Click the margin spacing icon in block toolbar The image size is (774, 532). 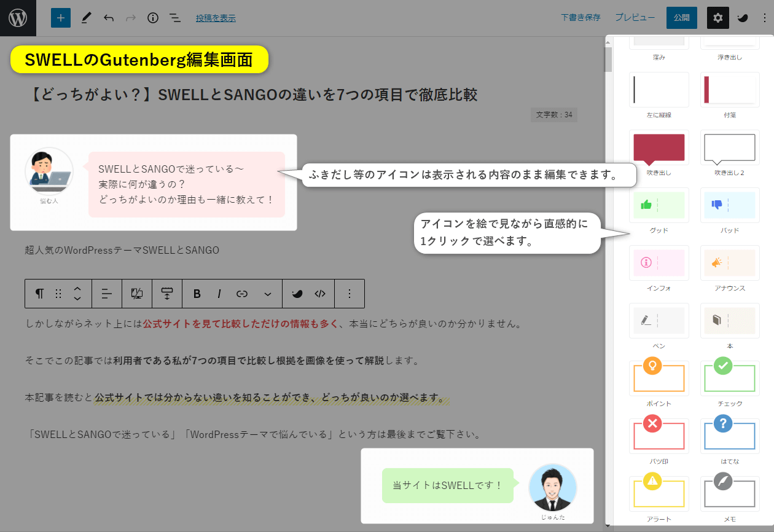pyautogui.click(x=167, y=294)
